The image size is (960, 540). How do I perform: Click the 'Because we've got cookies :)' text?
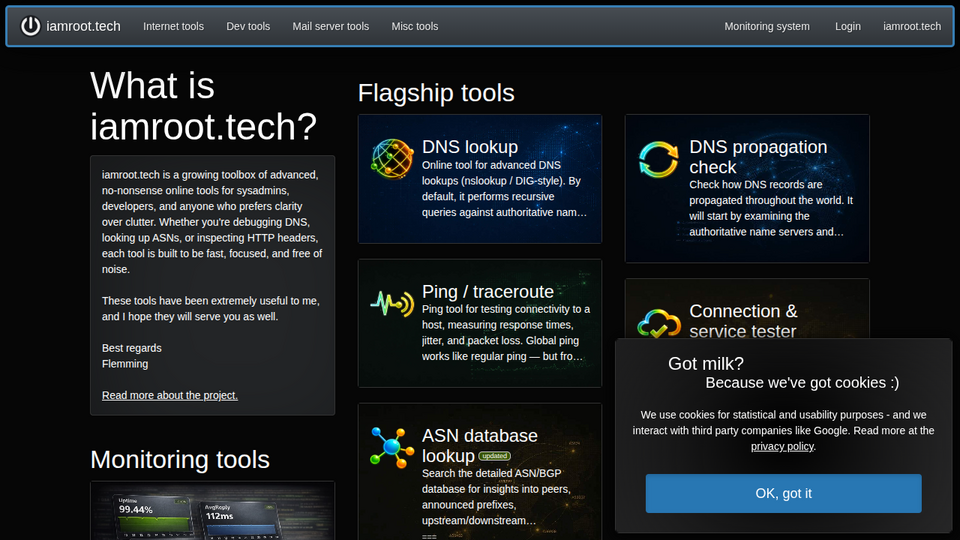click(x=802, y=383)
